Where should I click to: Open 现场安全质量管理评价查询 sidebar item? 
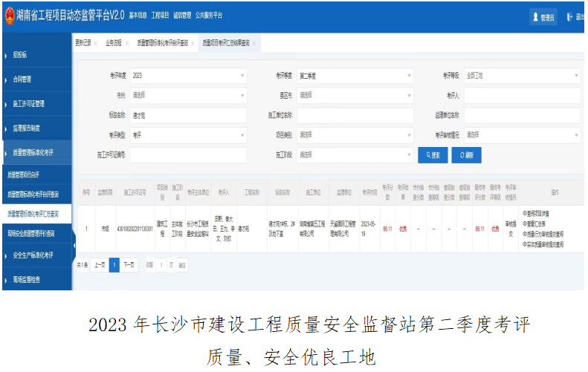[x=36, y=234]
